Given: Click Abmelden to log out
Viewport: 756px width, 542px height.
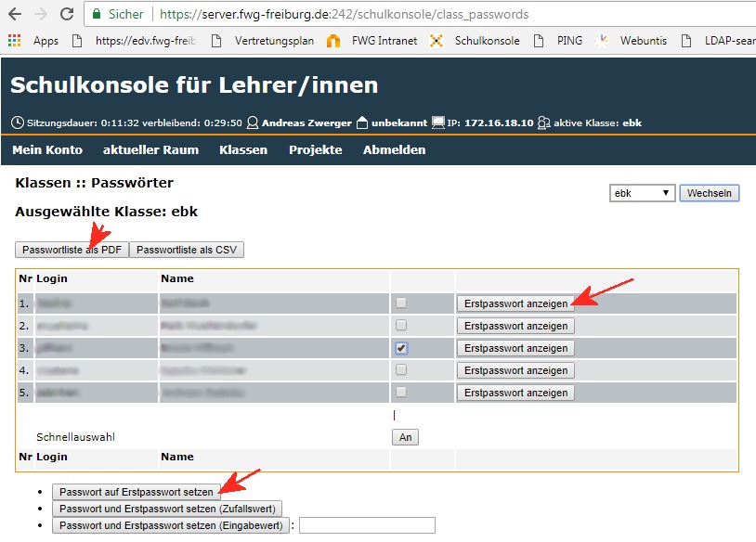Looking at the screenshot, I should (394, 150).
